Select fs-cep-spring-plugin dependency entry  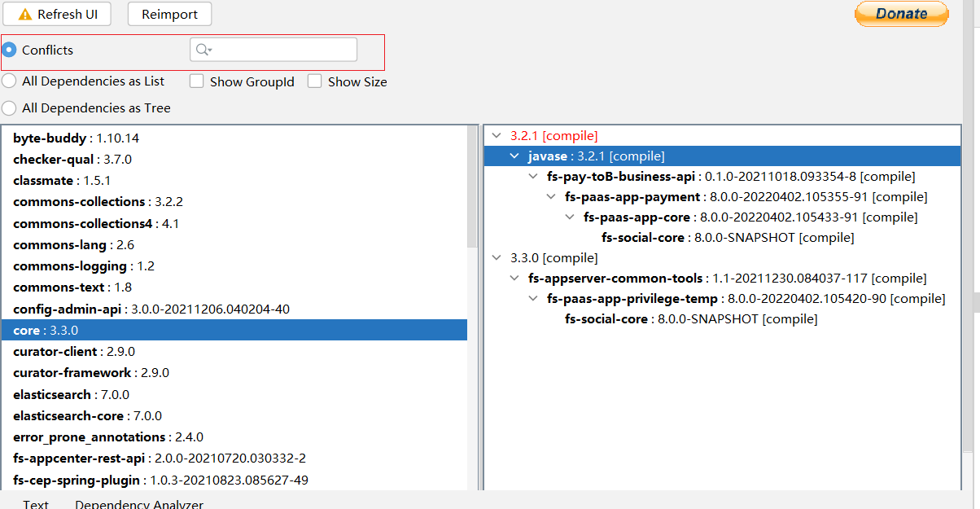(234, 480)
